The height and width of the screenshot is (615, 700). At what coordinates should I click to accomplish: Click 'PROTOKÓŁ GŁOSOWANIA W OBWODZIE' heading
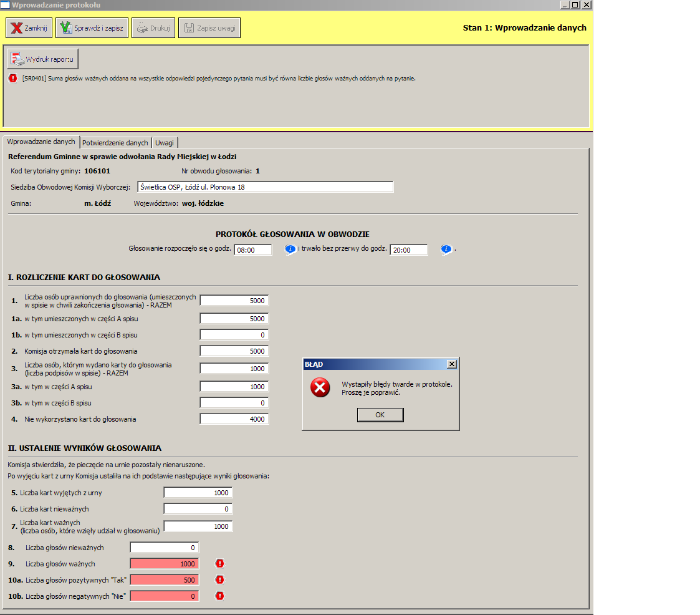click(x=292, y=234)
